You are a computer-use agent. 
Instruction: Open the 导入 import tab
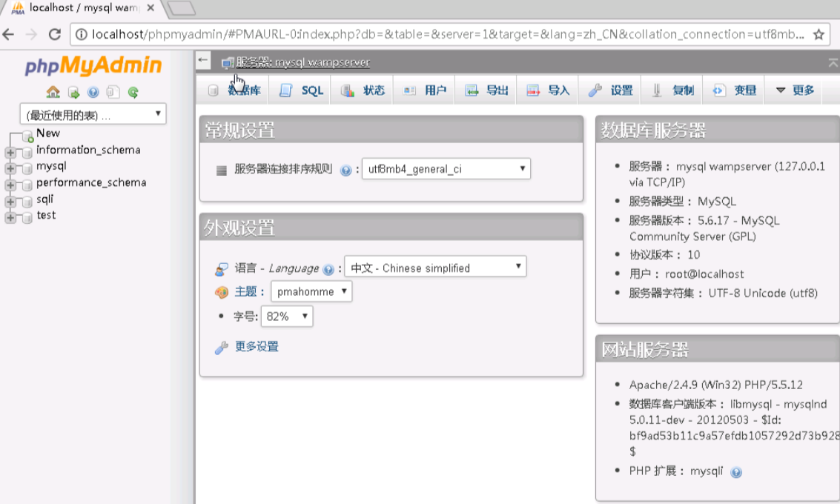click(x=547, y=90)
